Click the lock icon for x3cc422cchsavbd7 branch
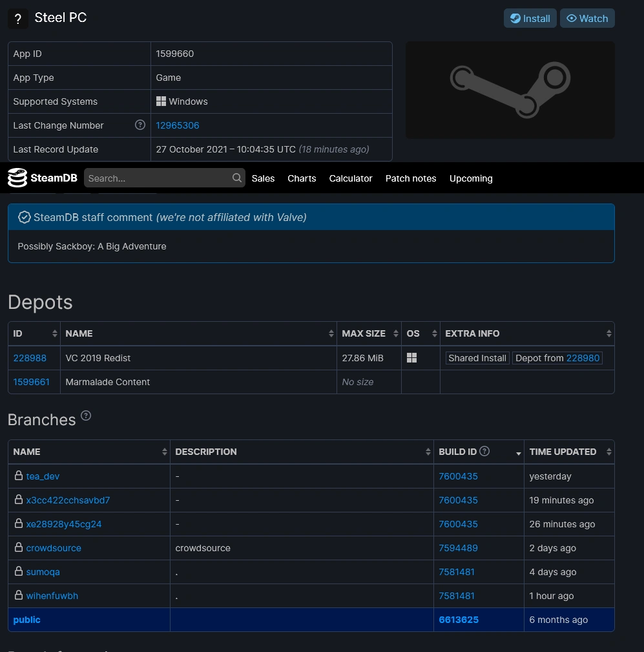 (18, 500)
